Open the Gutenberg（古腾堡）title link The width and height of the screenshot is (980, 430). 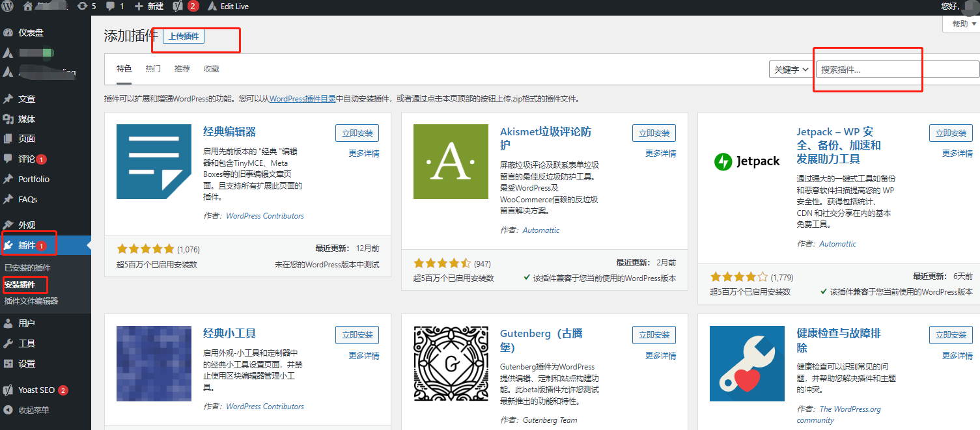[x=541, y=340]
